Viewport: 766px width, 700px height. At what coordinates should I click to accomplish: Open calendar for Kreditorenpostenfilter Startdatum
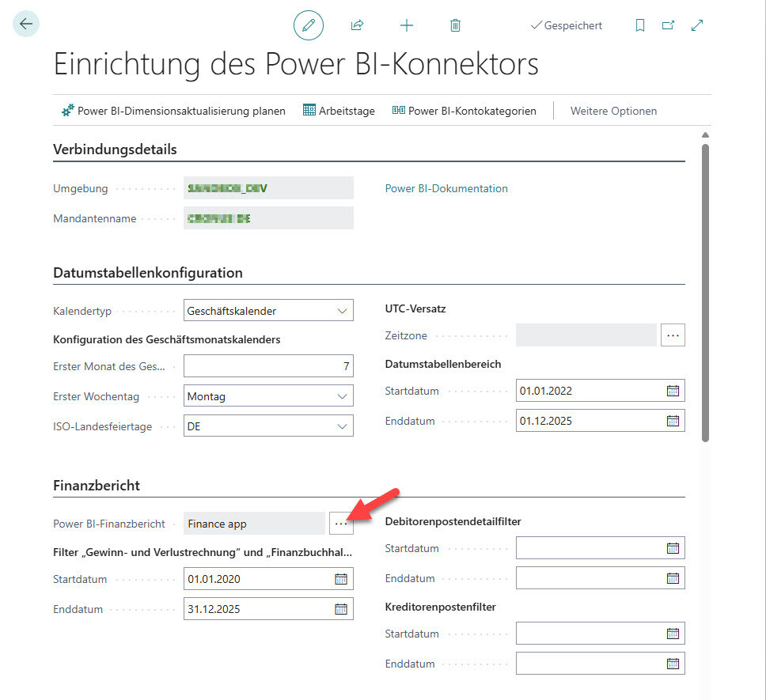point(673,634)
